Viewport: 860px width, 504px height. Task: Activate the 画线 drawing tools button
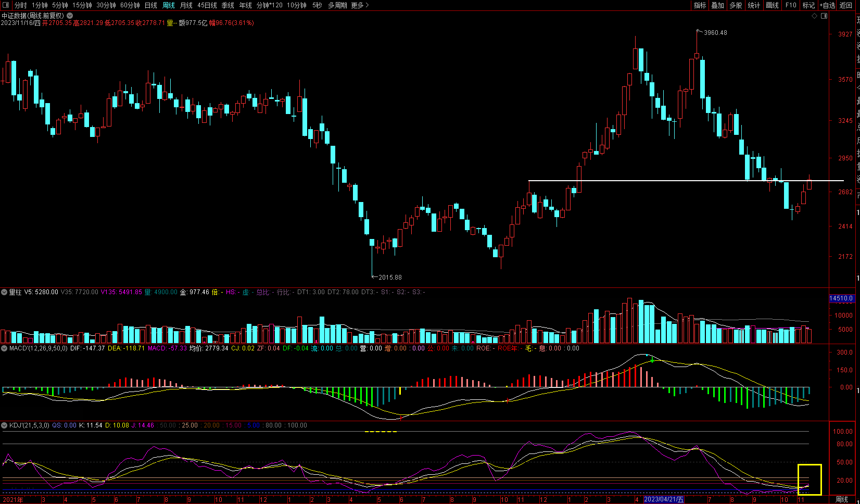(x=772, y=5)
